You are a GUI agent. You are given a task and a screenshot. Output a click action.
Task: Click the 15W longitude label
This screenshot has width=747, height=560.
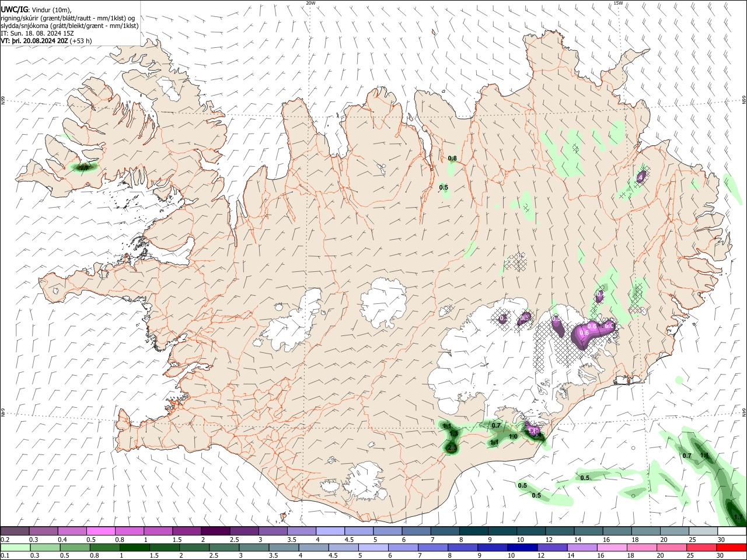click(618, 3)
